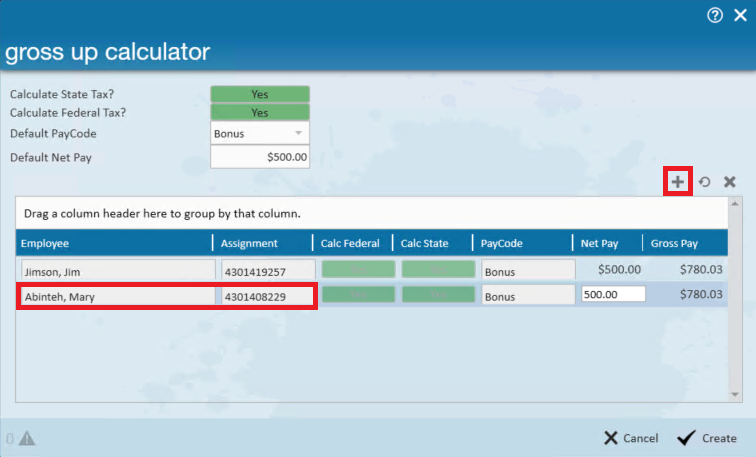The width and height of the screenshot is (756, 457).
Task: Delete the selected row with the X icon
Action: pos(729,182)
